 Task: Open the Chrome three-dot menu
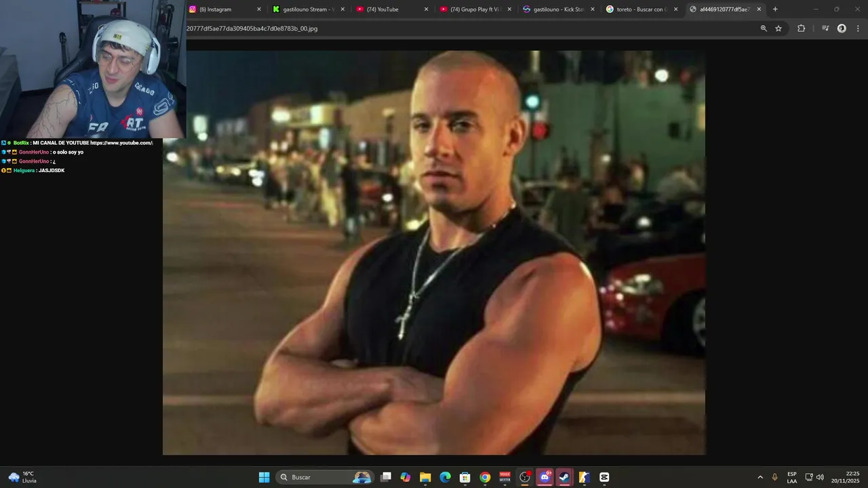pyautogui.click(x=858, y=28)
